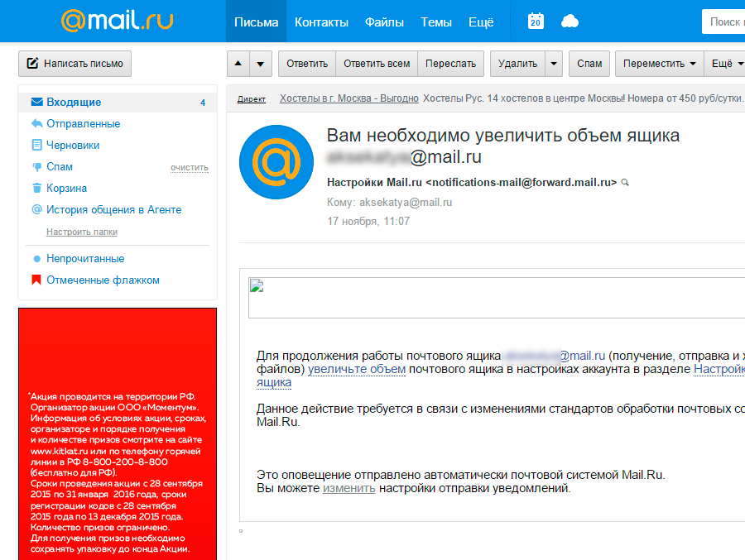Open the header Ещё menu
The image size is (745, 560).
click(481, 22)
